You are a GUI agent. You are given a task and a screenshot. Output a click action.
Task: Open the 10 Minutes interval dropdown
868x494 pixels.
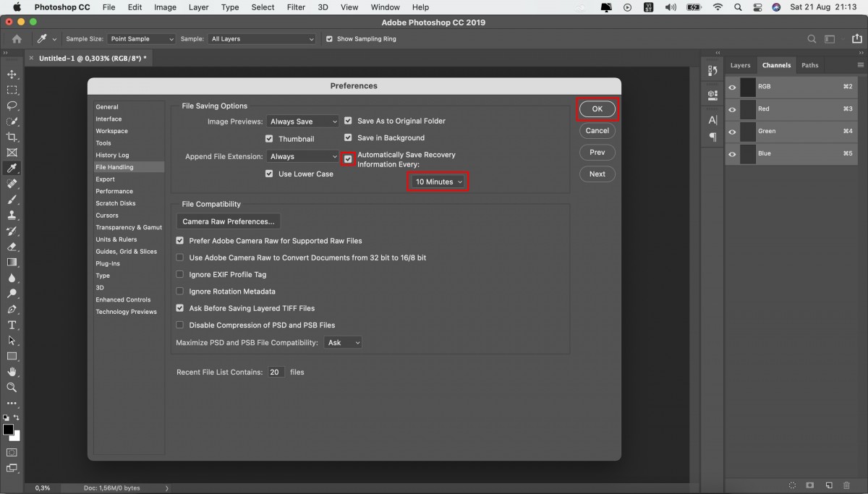[439, 182]
